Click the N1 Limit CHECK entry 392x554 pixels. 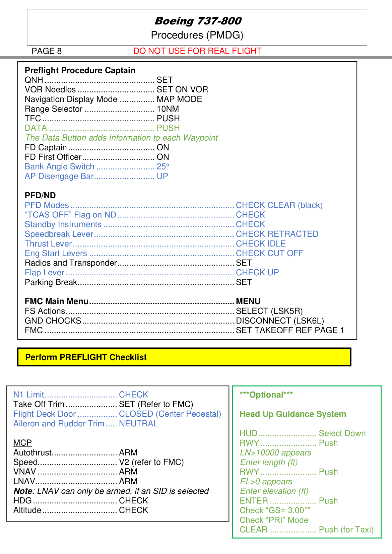coord(81,395)
